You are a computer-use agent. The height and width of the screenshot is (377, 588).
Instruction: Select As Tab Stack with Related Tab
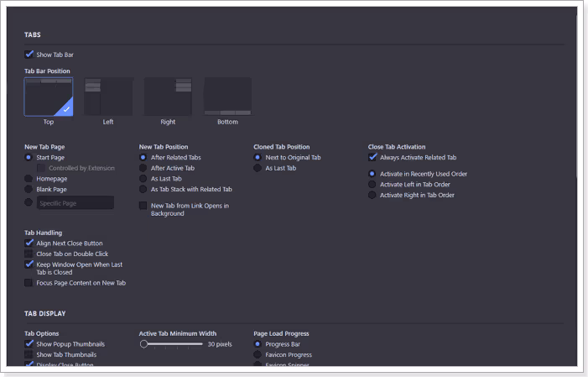[x=143, y=189]
